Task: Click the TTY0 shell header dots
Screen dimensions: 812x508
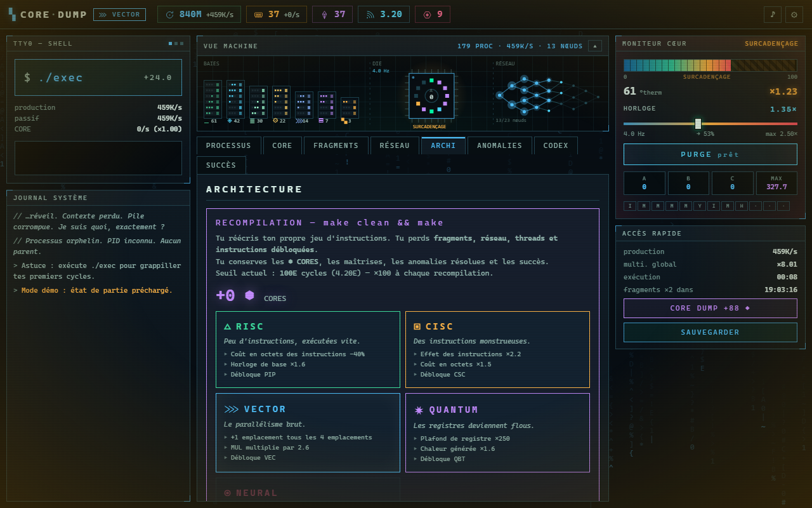Action: click(x=176, y=43)
